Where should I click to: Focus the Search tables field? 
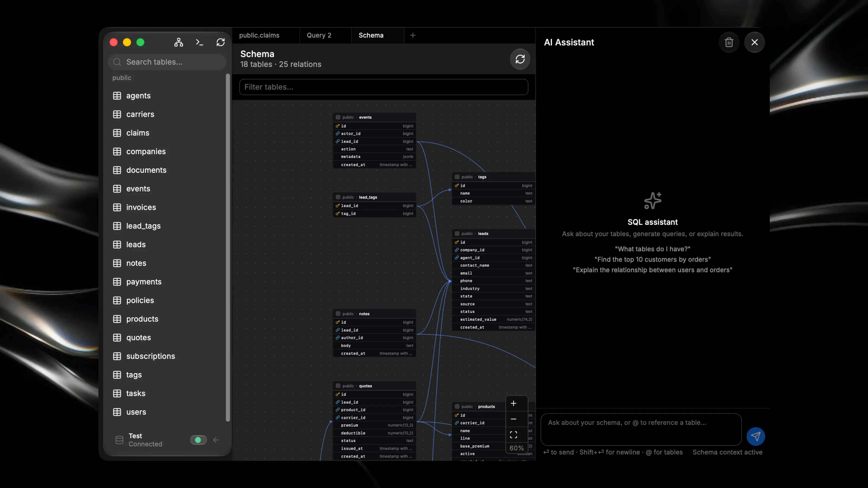point(167,62)
